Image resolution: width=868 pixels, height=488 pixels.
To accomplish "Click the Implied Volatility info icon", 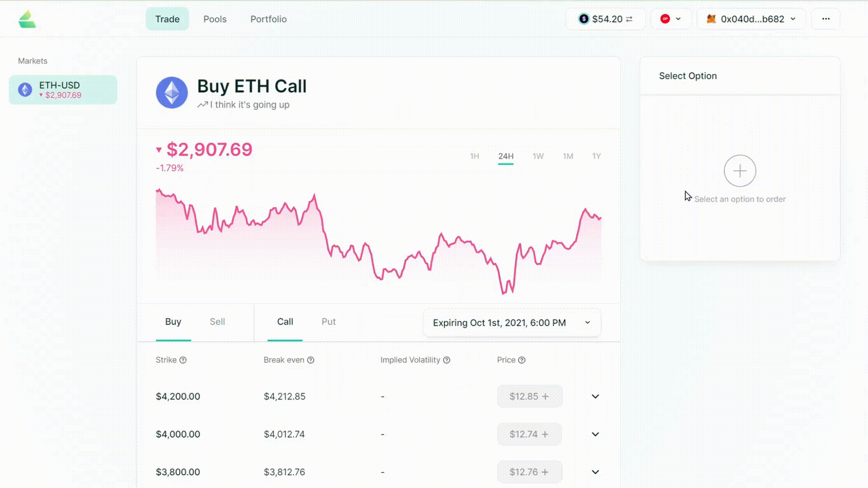I will tap(447, 360).
